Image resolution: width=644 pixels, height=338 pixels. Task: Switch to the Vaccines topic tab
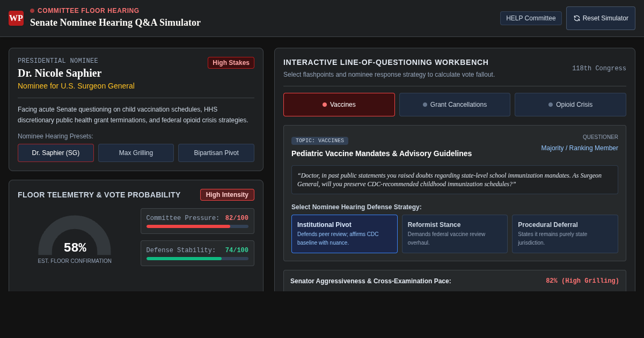(339, 105)
